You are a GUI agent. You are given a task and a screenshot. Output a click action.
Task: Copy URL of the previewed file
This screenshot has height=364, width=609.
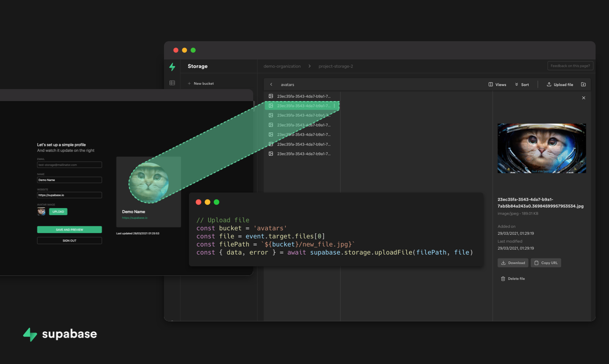tap(546, 263)
